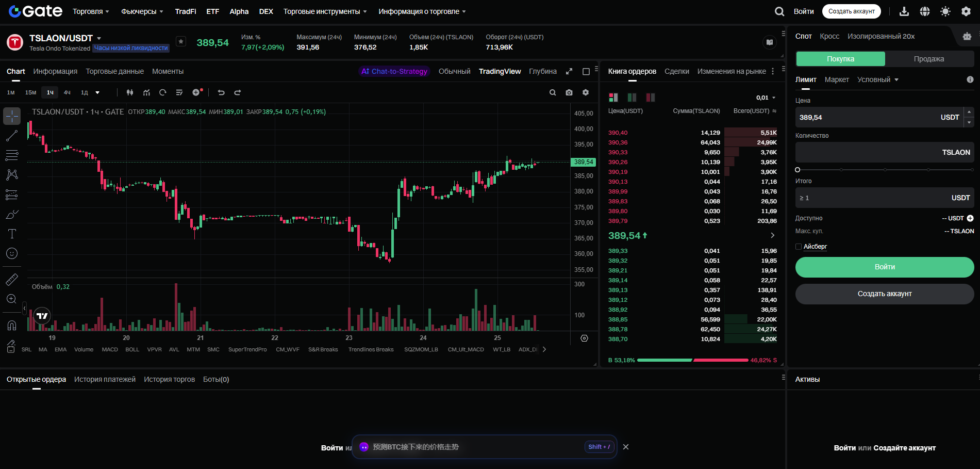The image size is (980, 469).
Task: Expand the Условный order type dropdown
Action: [878, 79]
